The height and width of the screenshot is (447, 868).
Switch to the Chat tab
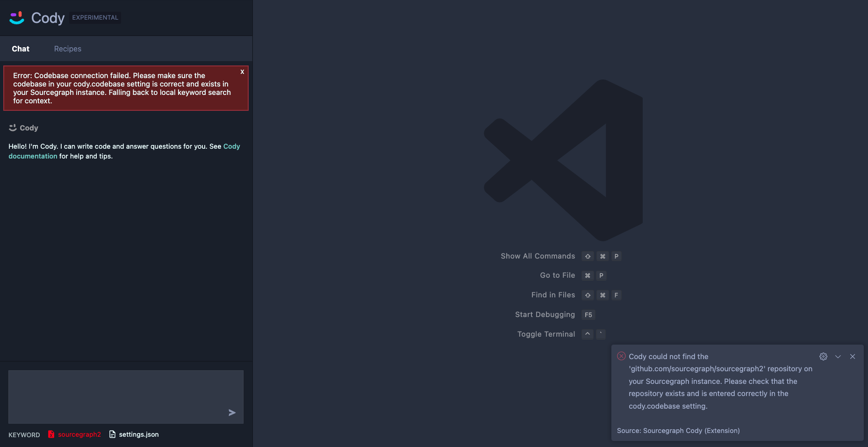(x=21, y=49)
